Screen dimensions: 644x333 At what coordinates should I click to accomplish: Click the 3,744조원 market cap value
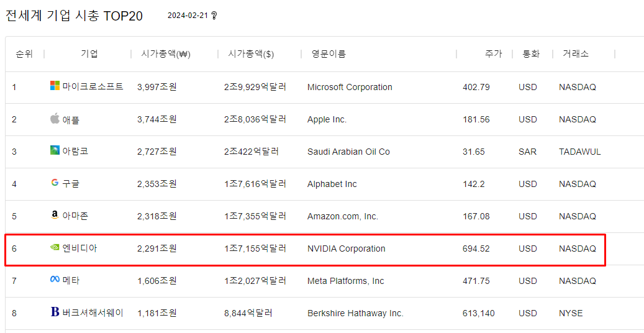coord(157,119)
